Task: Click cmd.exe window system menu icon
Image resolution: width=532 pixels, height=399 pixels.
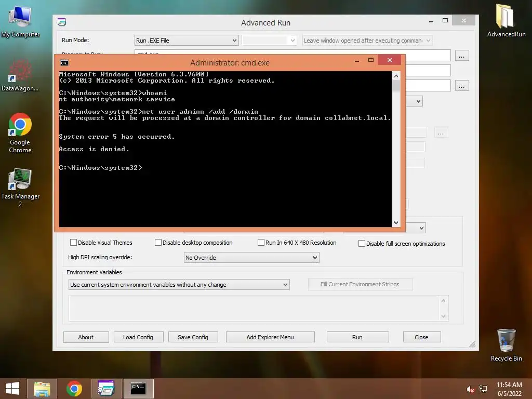Action: 64,63
